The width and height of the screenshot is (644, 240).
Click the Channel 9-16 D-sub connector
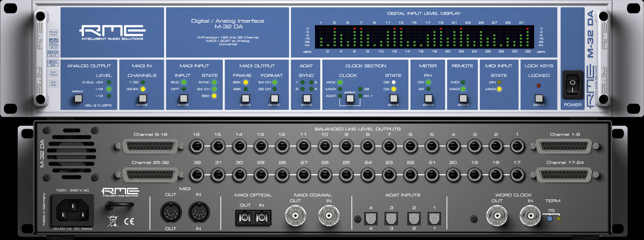click(x=150, y=146)
